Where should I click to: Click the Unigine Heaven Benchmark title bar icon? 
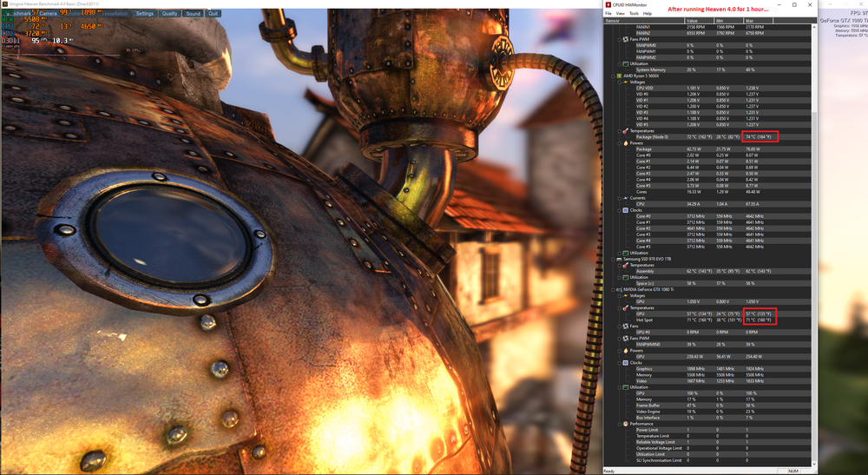click(5, 3)
